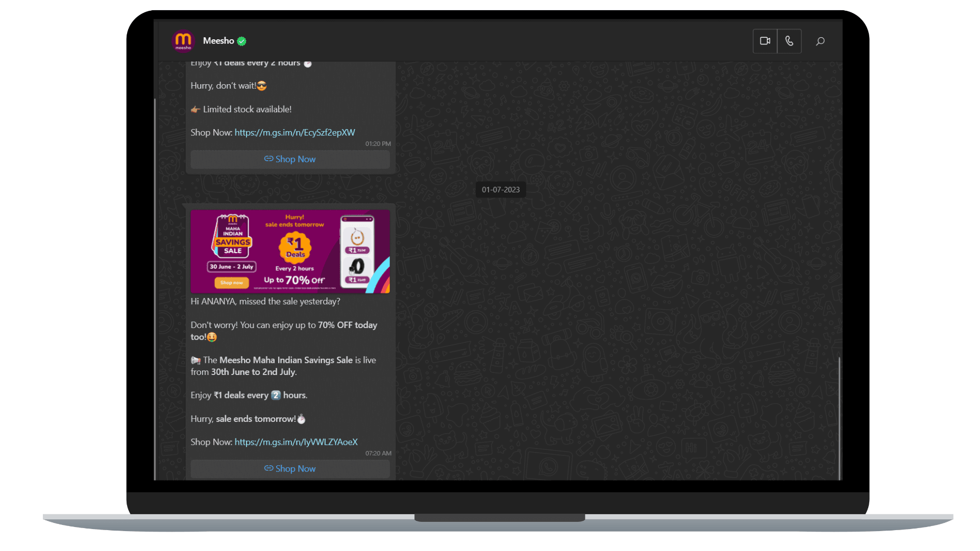Click the phone mockup in the sale banner
Viewport: 980px width, 551px height.
click(x=357, y=252)
